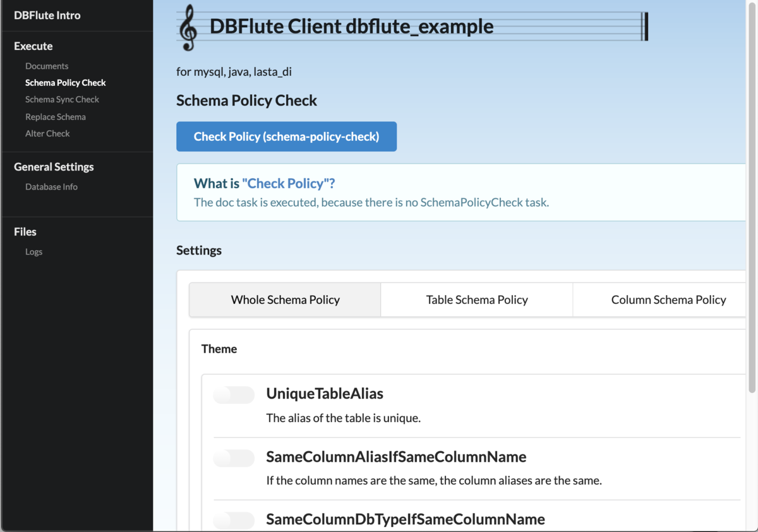This screenshot has height=532, width=758.
Task: Click the Theme section label
Action: tap(219, 349)
